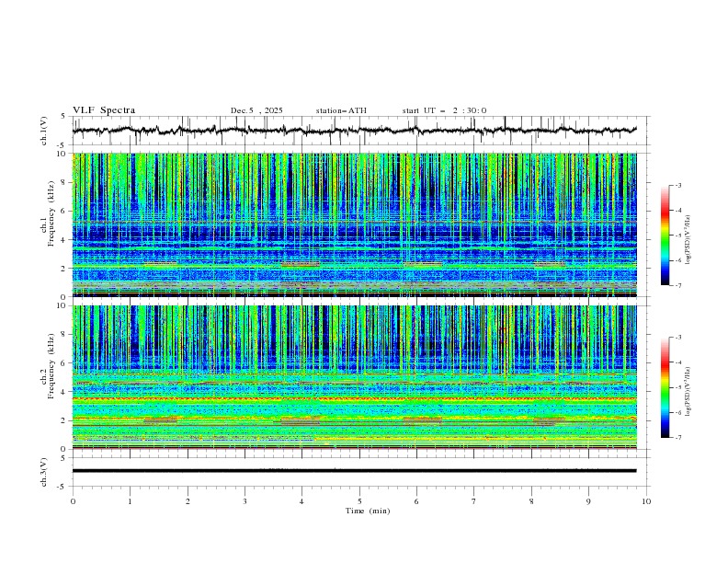Image resolution: width=728 pixels, height=563 pixels.
Task: Click inside the ch.1 spectrogram panel
Action: (354, 224)
